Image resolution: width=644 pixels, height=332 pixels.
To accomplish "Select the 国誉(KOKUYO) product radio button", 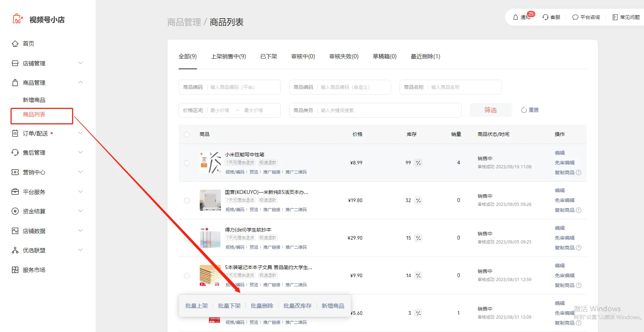I will (187, 201).
